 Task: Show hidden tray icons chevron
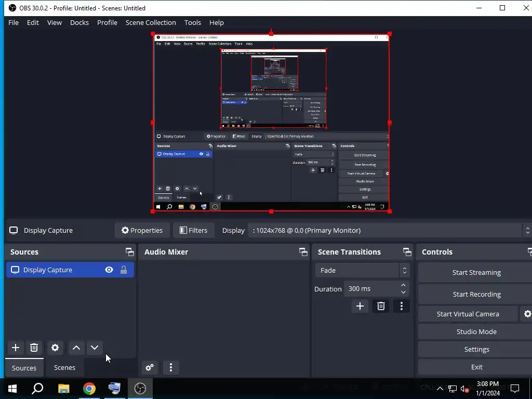click(440, 389)
